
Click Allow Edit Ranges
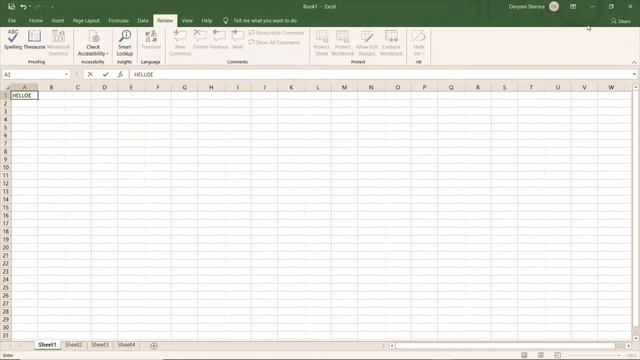367,42
